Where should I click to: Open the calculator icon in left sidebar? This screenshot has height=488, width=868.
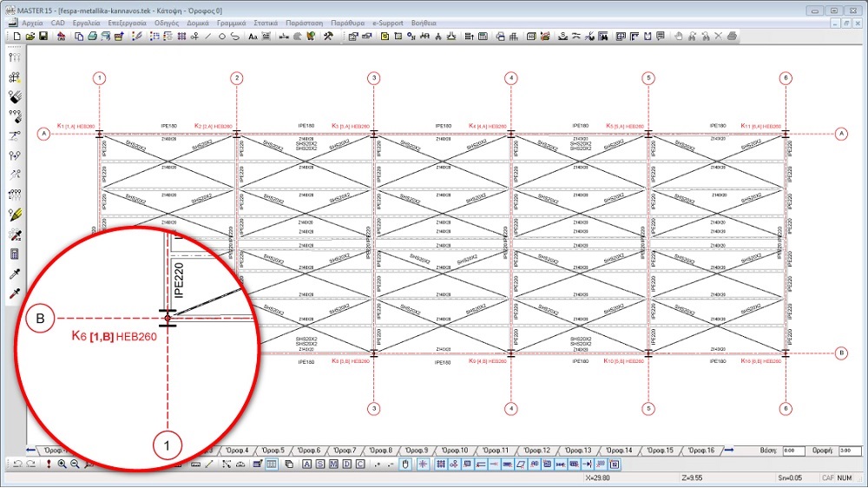tap(15, 254)
